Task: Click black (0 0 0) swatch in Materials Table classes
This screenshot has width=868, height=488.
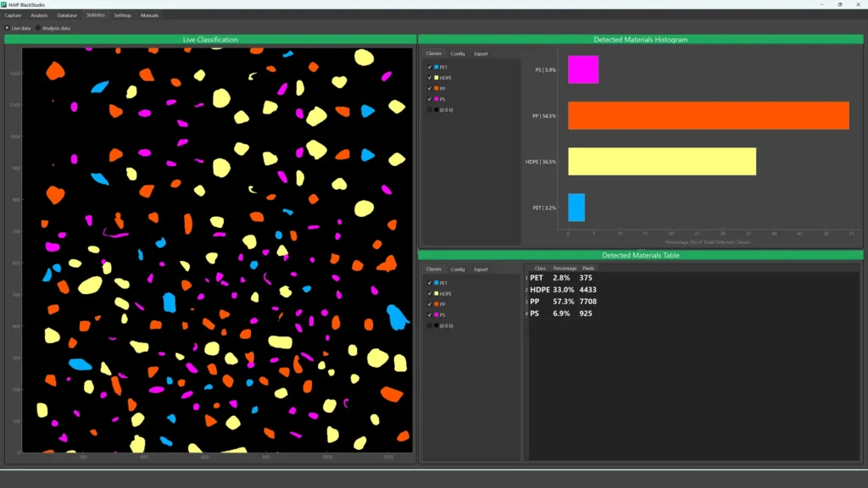Action: 437,326
